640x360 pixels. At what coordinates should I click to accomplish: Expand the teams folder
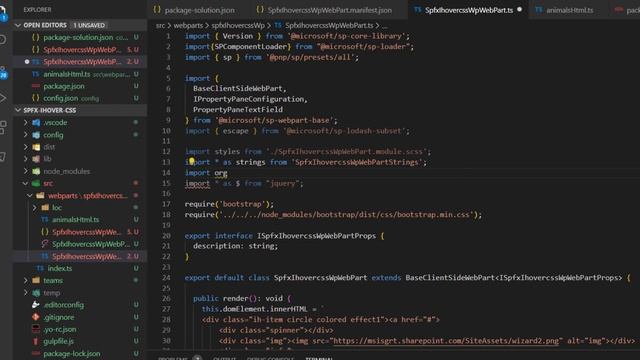[x=26, y=280]
